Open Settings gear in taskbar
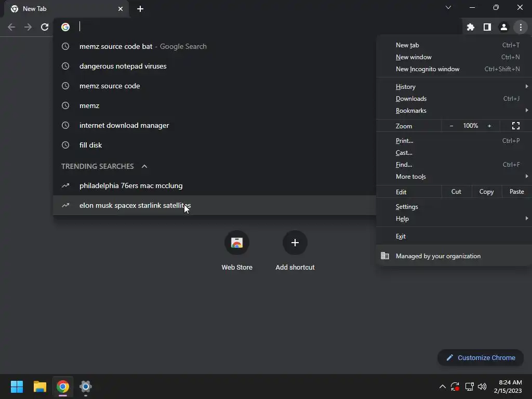 tap(86, 387)
